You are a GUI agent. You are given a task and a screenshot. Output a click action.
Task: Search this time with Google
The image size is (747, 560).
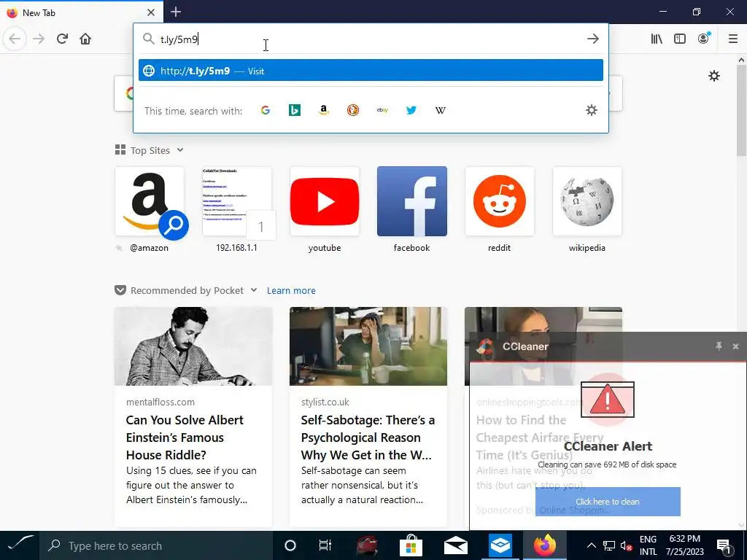click(x=266, y=111)
